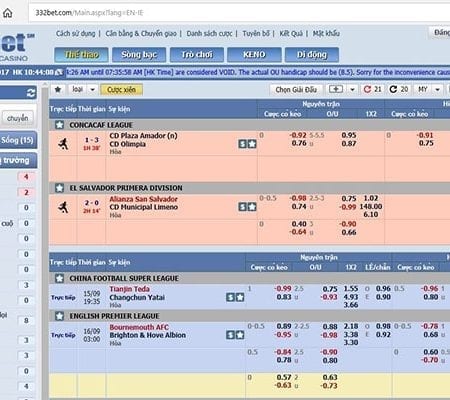Click odds 148.00 in Alianza 1X2 column

tap(371, 206)
